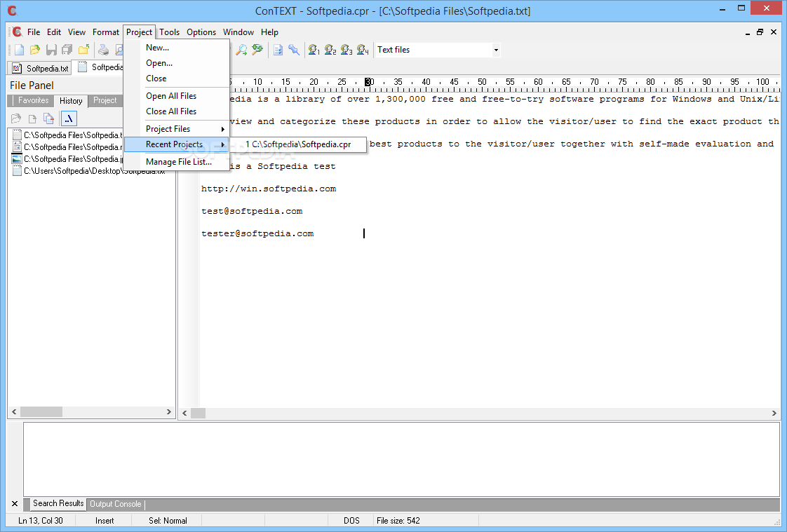The image size is (787, 532).
Task: Select first C:\Softpedia Files history entry
Action: pos(68,135)
